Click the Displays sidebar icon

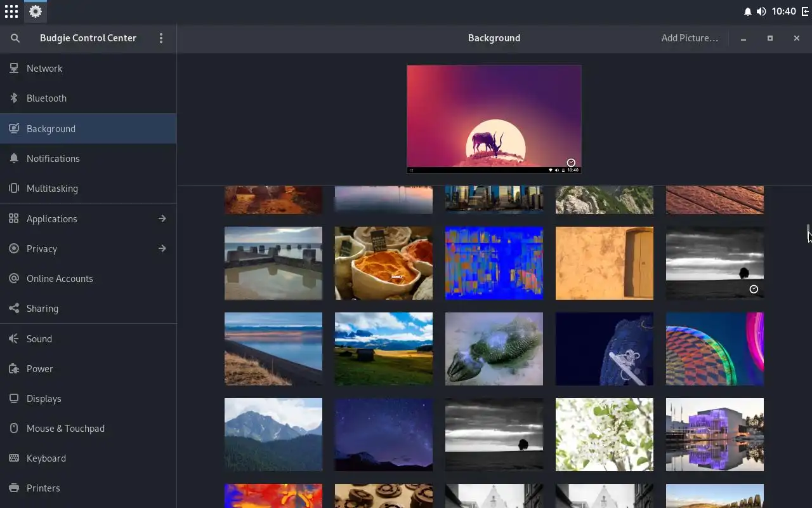[x=14, y=398]
